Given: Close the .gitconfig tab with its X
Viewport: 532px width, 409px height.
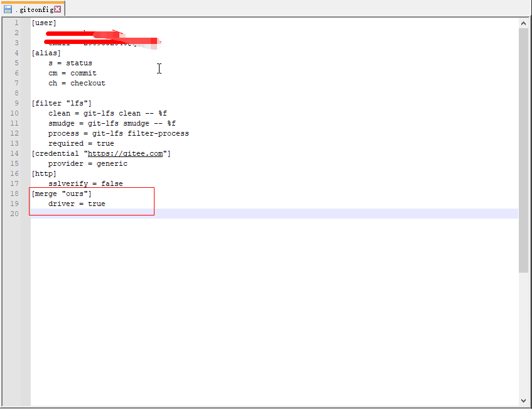Looking at the screenshot, I should [x=58, y=9].
